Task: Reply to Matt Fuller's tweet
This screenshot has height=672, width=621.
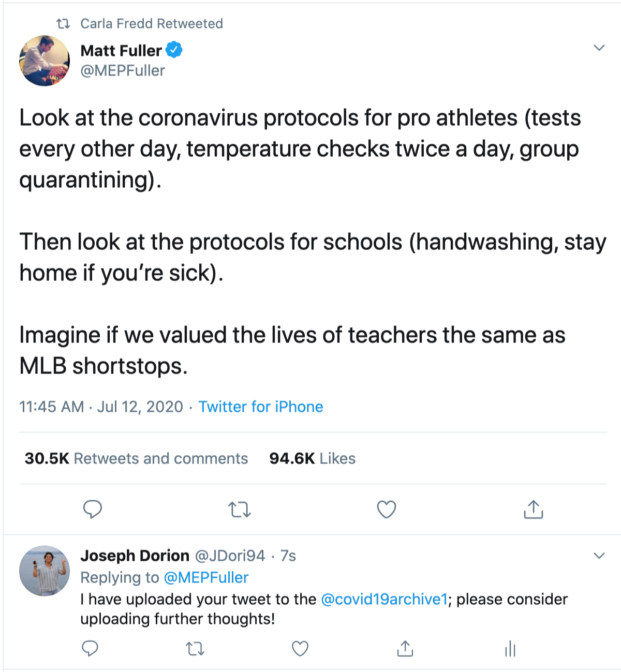Action: click(93, 510)
